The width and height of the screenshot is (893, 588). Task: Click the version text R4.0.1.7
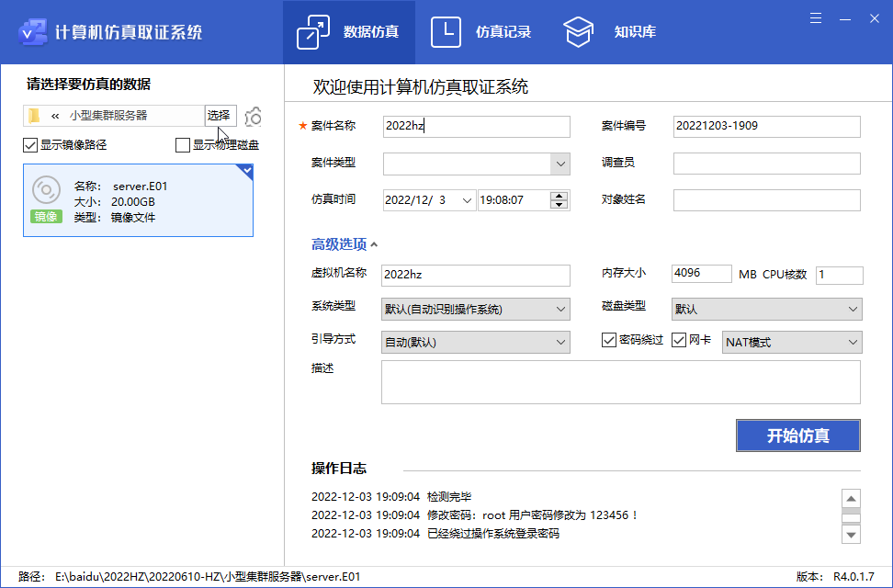[x=853, y=577]
